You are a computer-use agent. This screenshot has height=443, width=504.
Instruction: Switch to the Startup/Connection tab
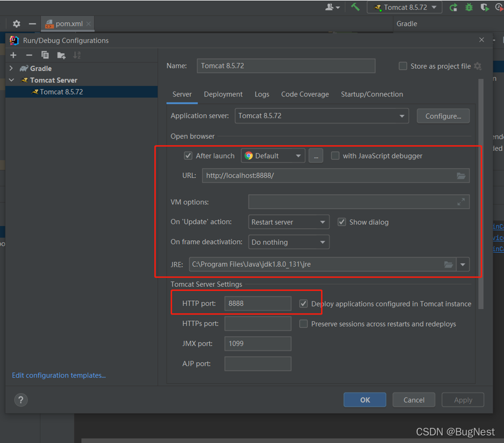(372, 94)
